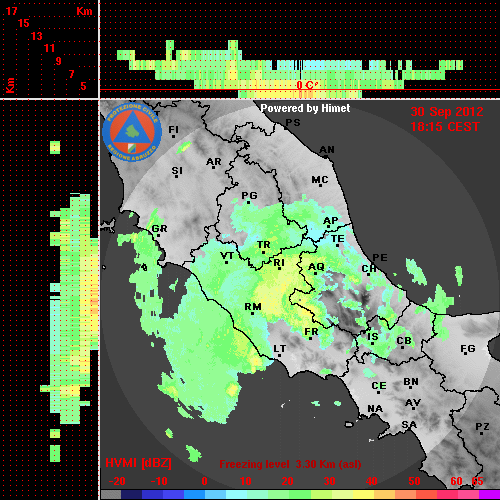Screen dimensions: 500x500
Task: Click the IS city label
Action: click(x=373, y=337)
